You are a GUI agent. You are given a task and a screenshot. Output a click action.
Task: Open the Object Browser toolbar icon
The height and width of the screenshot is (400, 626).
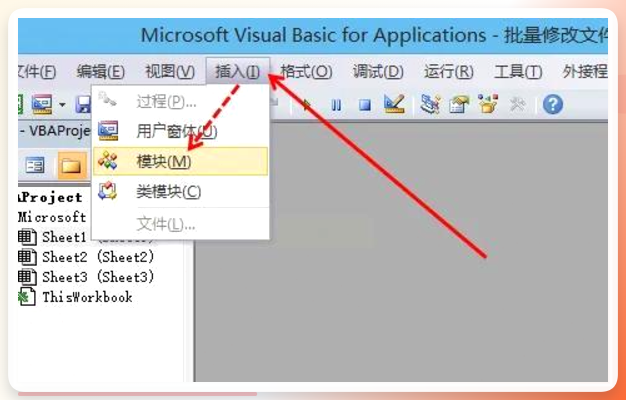(x=488, y=104)
